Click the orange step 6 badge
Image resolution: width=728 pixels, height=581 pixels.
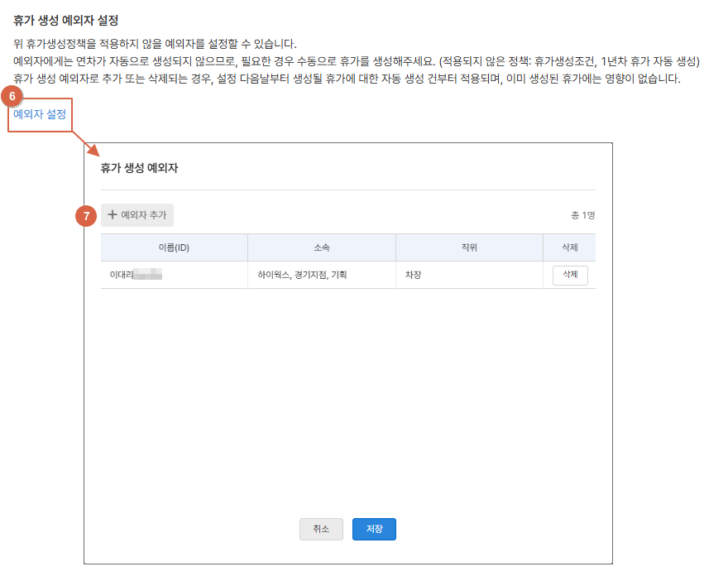[x=12, y=96]
